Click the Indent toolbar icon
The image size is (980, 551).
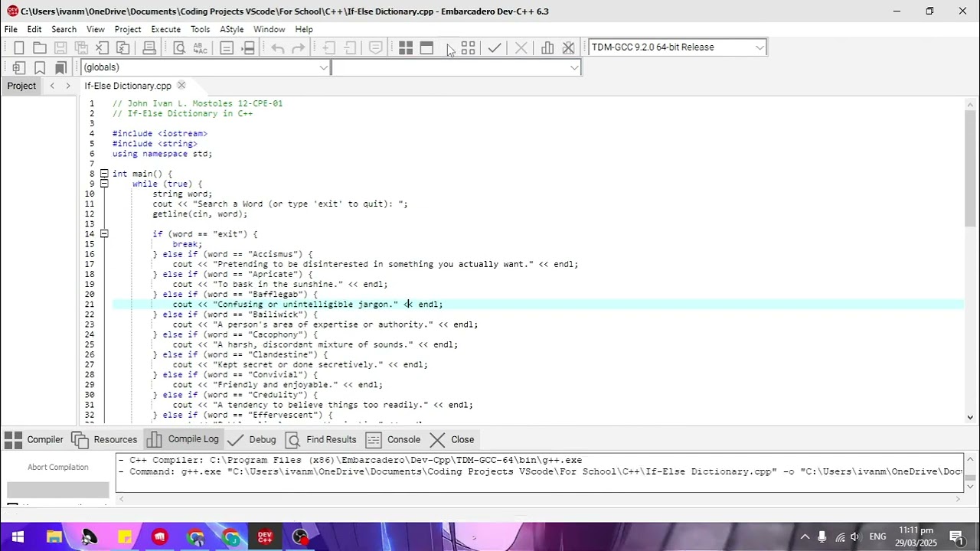coord(328,47)
